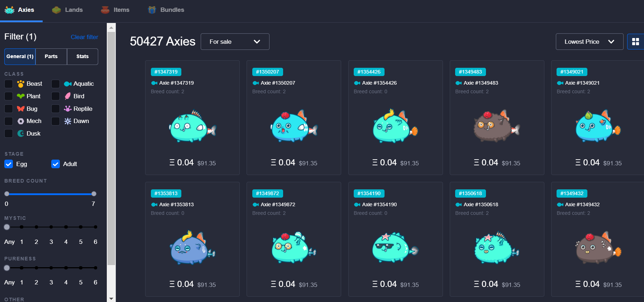The height and width of the screenshot is (302, 644).
Task: Tick the Bird class checkbox
Action: tap(56, 96)
